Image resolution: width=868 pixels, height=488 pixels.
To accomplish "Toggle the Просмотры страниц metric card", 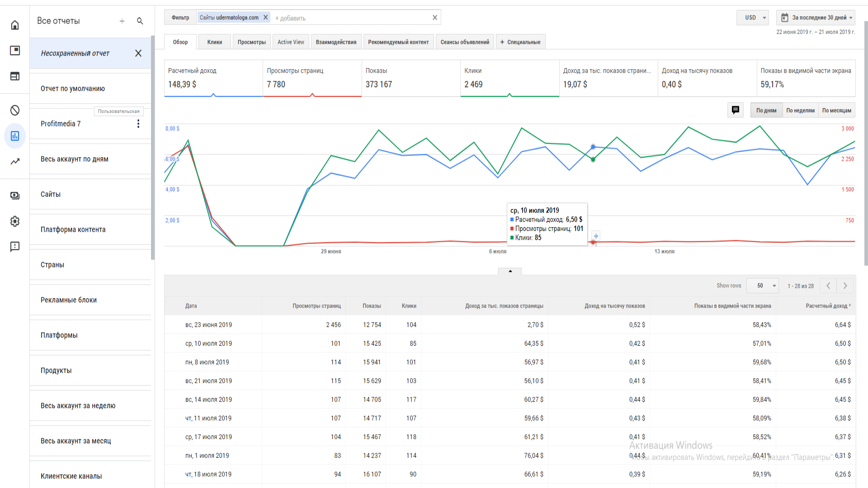I will [x=312, y=78].
